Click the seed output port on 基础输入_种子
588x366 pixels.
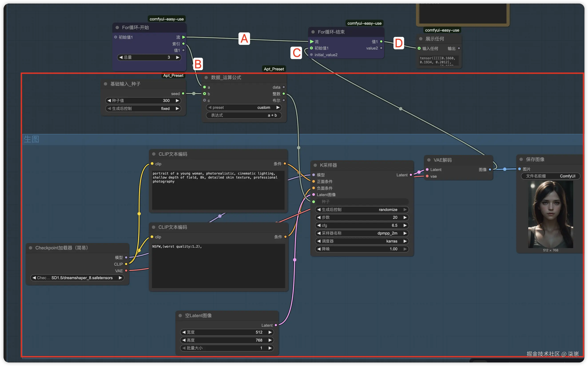183,93
